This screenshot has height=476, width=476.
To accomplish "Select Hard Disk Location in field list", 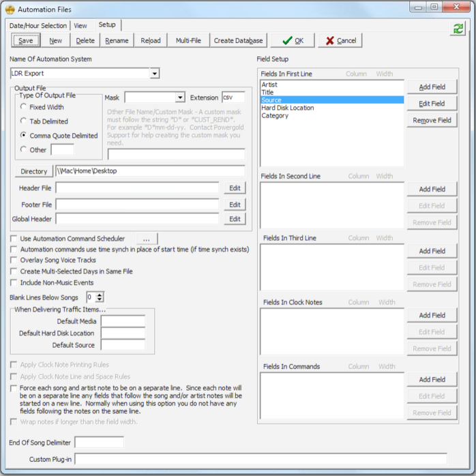I will coord(288,108).
